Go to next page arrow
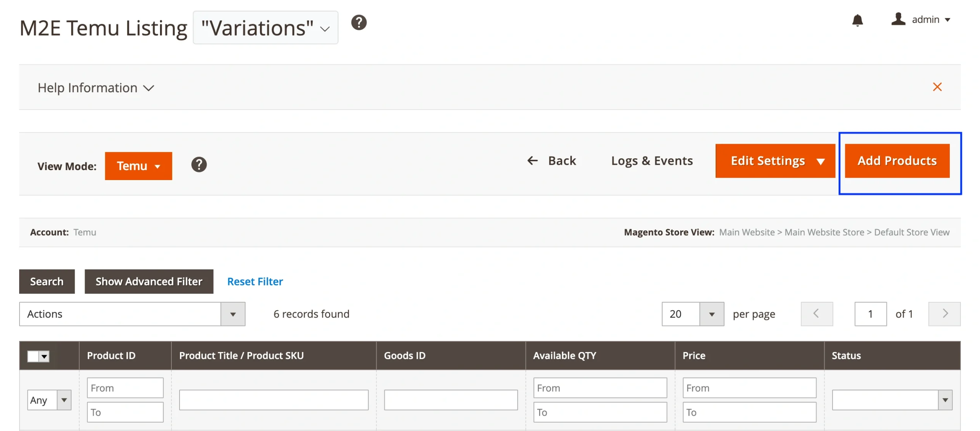The image size is (980, 431). (944, 314)
